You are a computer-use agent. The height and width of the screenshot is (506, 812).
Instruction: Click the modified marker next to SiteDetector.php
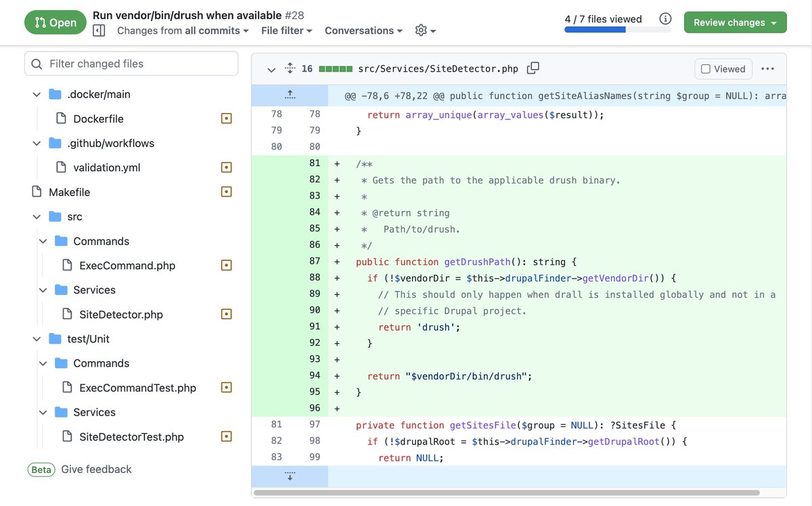(x=227, y=314)
